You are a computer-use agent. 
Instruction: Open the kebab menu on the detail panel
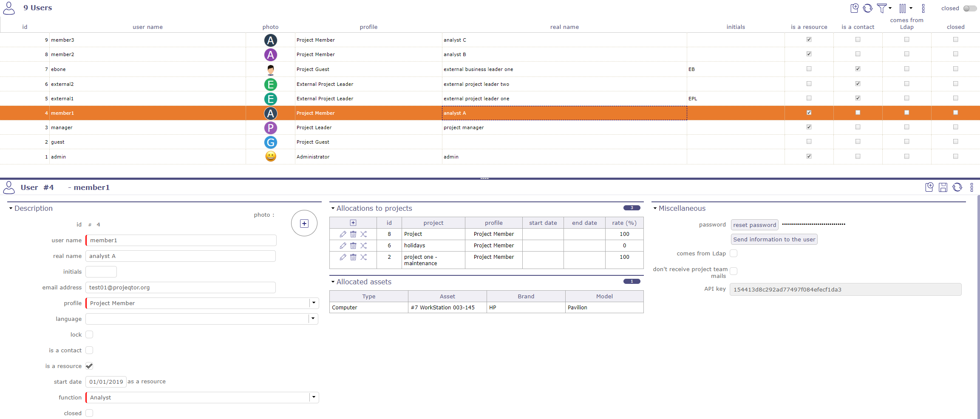point(972,187)
